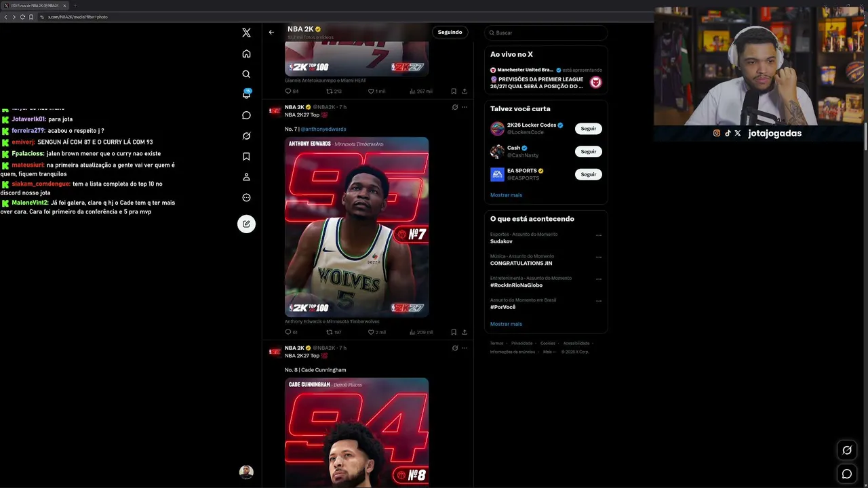Open the floating Grok button at bottom right
Image resolution: width=868 pixels, height=488 pixels.
point(847,450)
